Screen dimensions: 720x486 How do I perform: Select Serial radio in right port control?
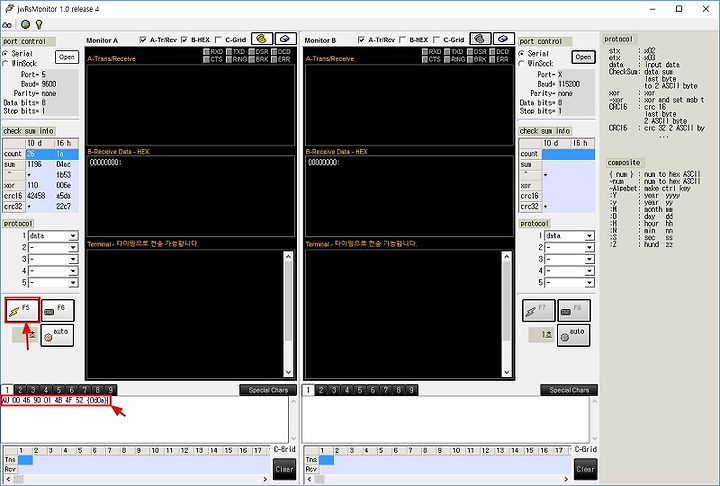pos(522,54)
